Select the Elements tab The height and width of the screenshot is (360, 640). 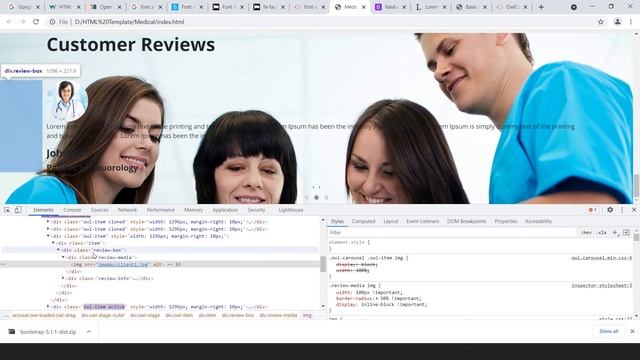[x=44, y=210]
